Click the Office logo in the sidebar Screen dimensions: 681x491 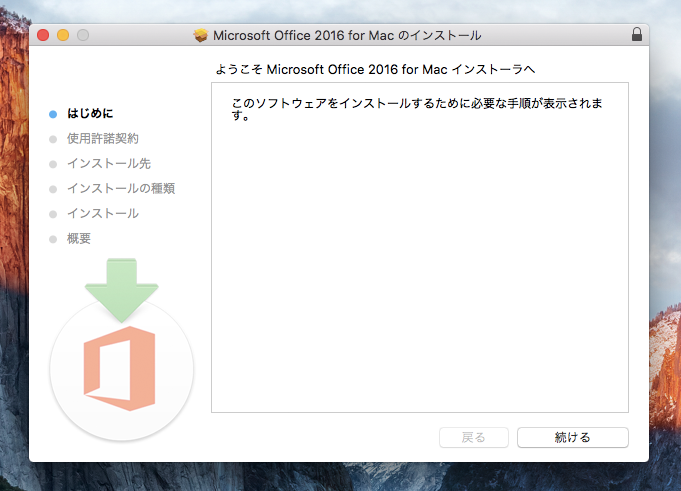click(x=119, y=369)
